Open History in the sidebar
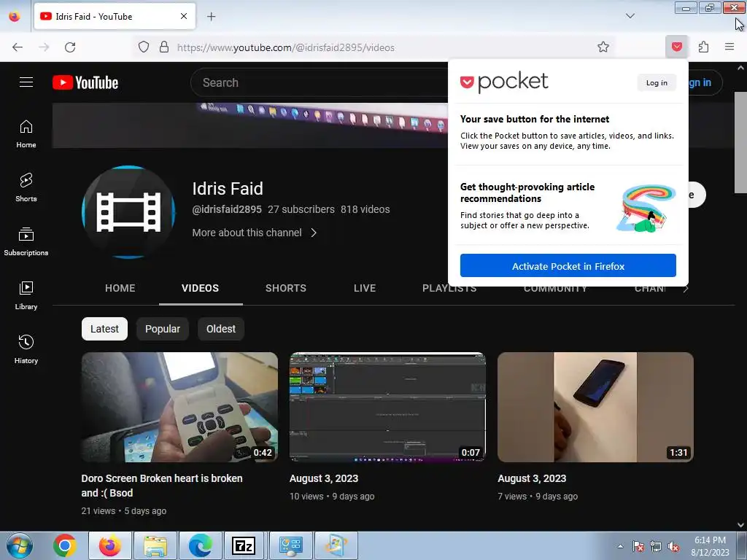The width and height of the screenshot is (747, 560). click(x=26, y=349)
